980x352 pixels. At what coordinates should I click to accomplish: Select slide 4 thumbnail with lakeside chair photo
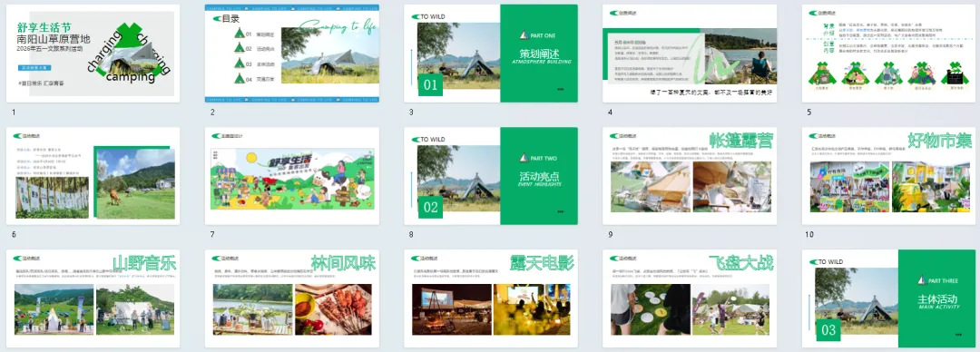point(690,54)
